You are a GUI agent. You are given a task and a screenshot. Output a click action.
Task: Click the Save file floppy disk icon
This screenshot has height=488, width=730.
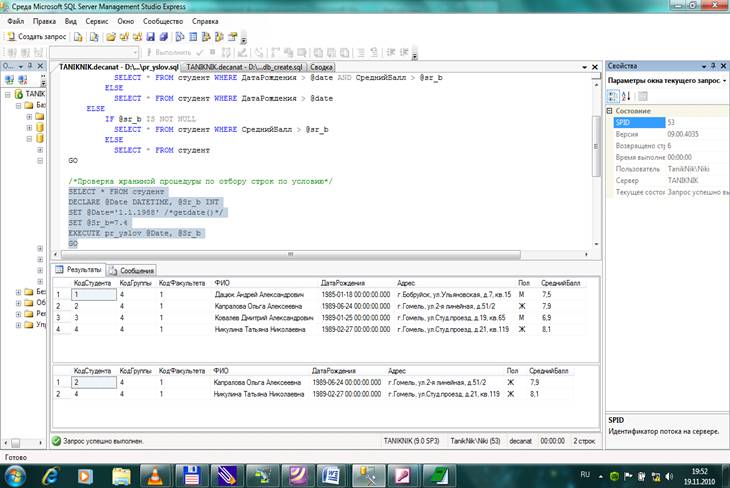(x=150, y=37)
